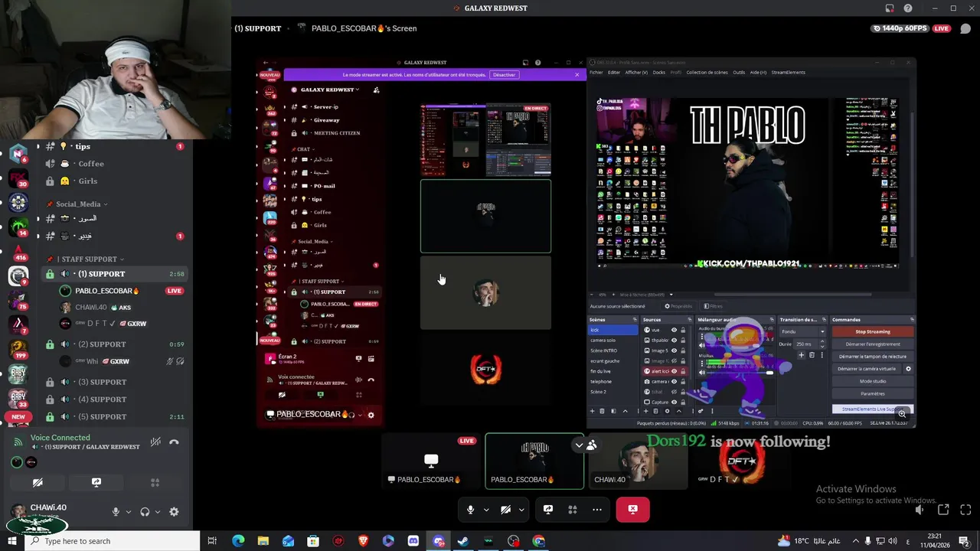Open Steam from the Windows taskbar
The width and height of the screenshot is (980, 551).
[463, 541]
